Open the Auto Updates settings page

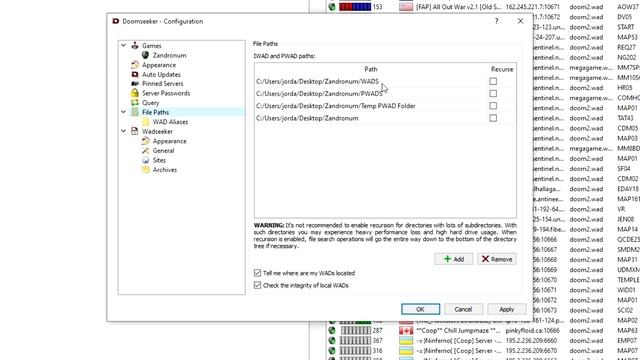161,74
